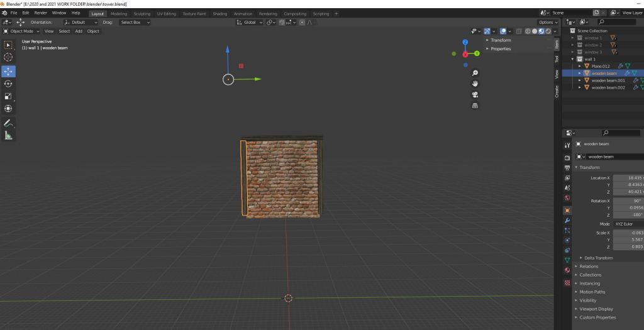Switch to the Modeling workspace tab
Viewport: 644px width, 330px height.
pos(118,13)
